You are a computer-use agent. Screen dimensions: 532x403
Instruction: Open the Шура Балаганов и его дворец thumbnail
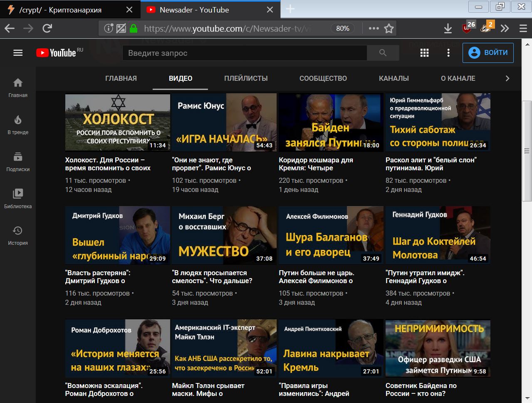coord(331,235)
